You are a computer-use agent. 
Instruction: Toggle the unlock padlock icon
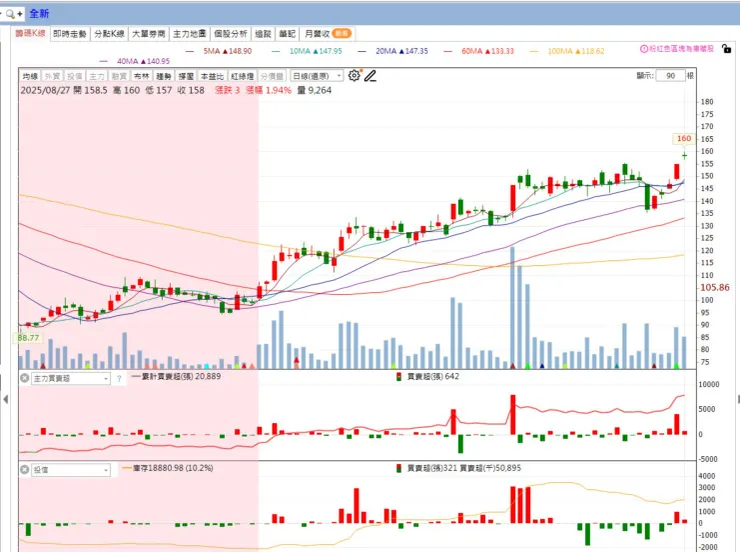(x=726, y=49)
